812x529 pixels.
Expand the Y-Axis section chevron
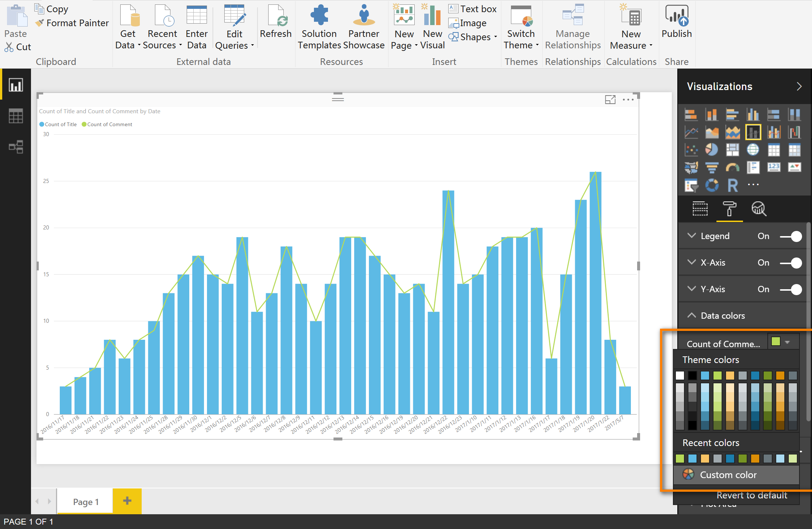click(x=692, y=289)
